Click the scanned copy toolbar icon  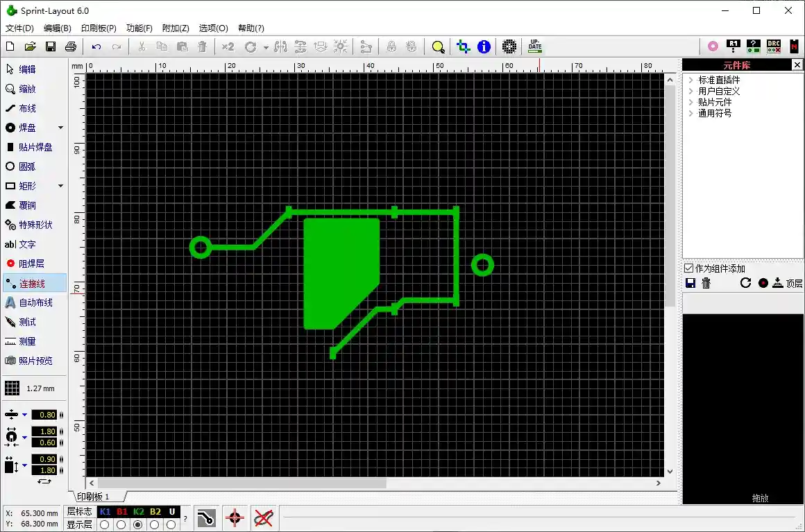click(509, 46)
